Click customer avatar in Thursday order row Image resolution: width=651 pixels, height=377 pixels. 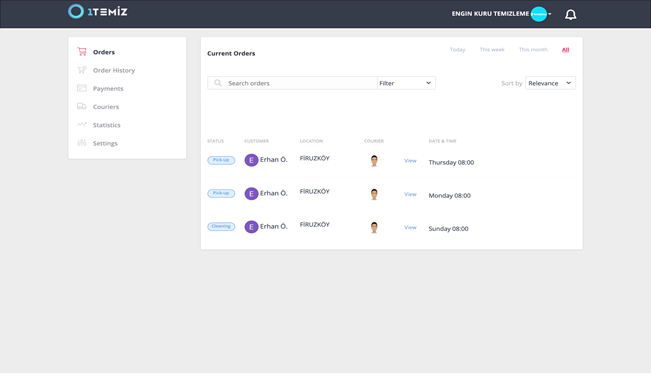[x=251, y=160]
